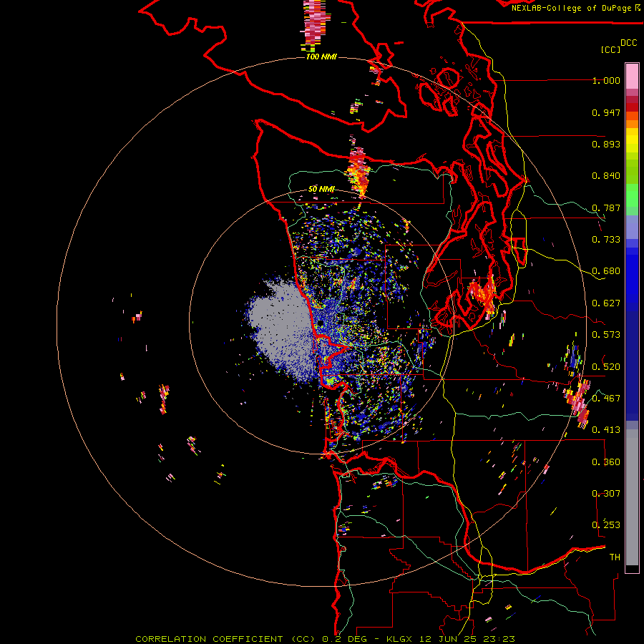The image size is (644, 644).
Task: Click the 0.733 legend value
Action: point(606,240)
